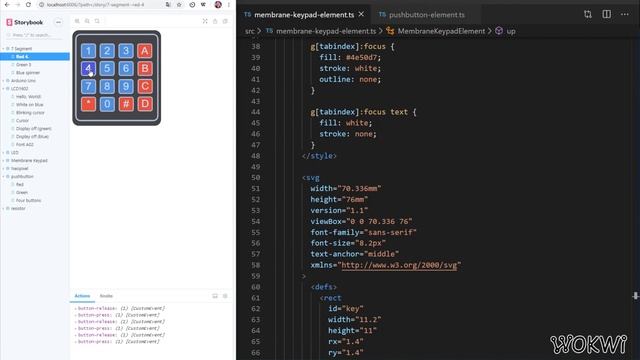Click code line 'fill: #4e50d7;'
Viewport: 640px width, 360px height.
pos(350,58)
